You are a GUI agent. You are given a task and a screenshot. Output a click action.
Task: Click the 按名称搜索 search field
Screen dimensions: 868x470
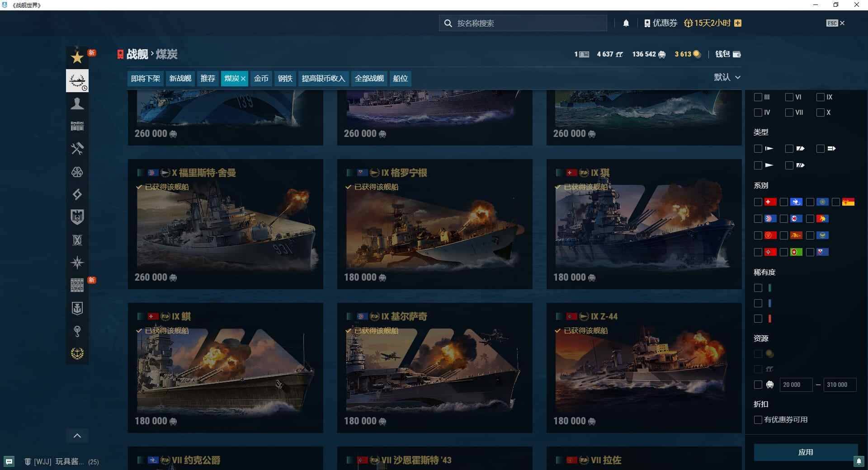(522, 23)
